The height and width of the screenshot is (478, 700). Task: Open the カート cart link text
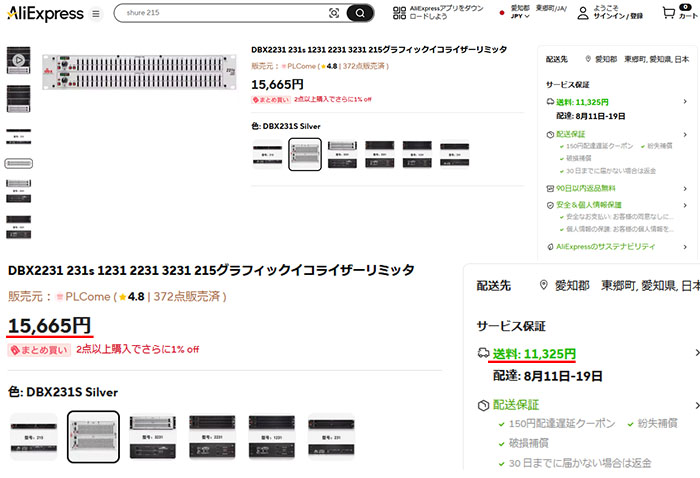tap(688, 16)
